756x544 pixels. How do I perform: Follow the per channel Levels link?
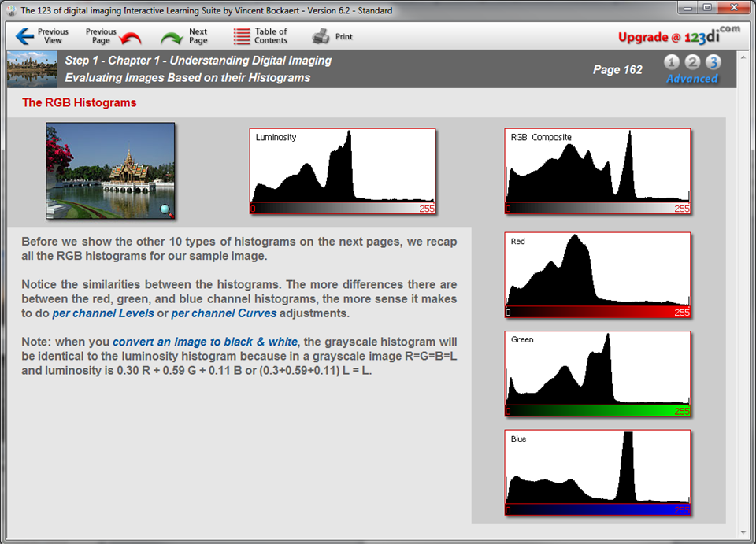click(x=103, y=313)
